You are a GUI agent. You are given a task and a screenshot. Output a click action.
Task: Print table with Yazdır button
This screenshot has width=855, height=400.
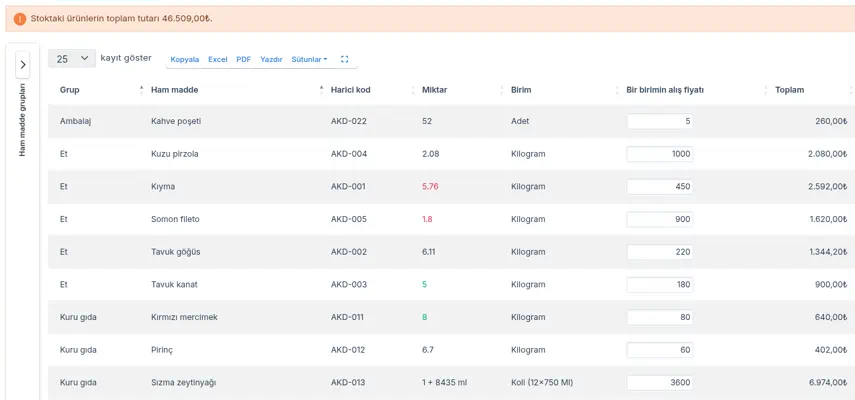(271, 59)
